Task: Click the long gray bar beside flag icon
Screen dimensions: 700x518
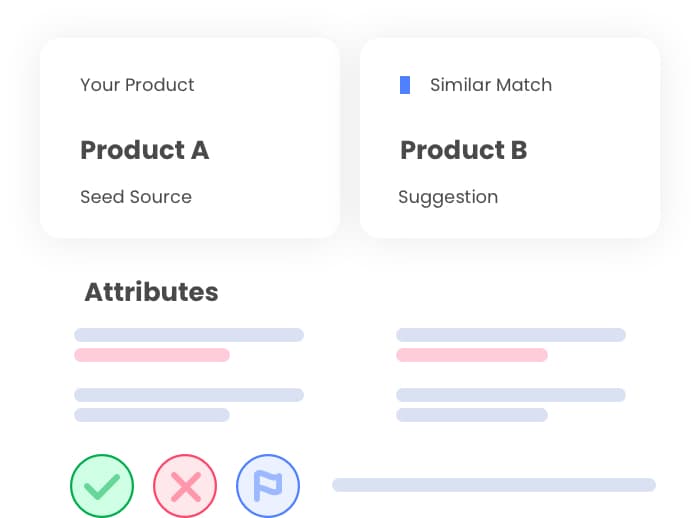Action: point(494,485)
